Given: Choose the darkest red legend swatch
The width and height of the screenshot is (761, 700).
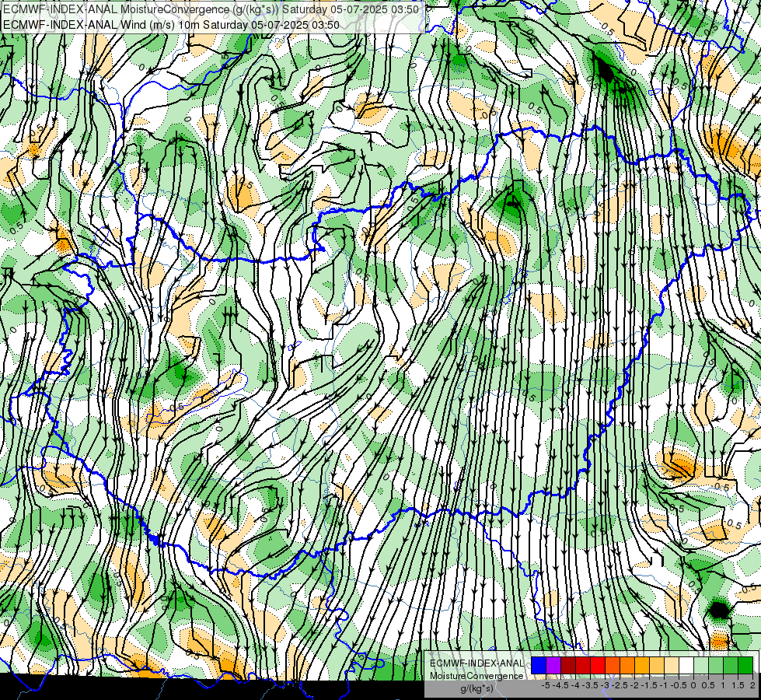Looking at the screenshot, I should click(568, 665).
